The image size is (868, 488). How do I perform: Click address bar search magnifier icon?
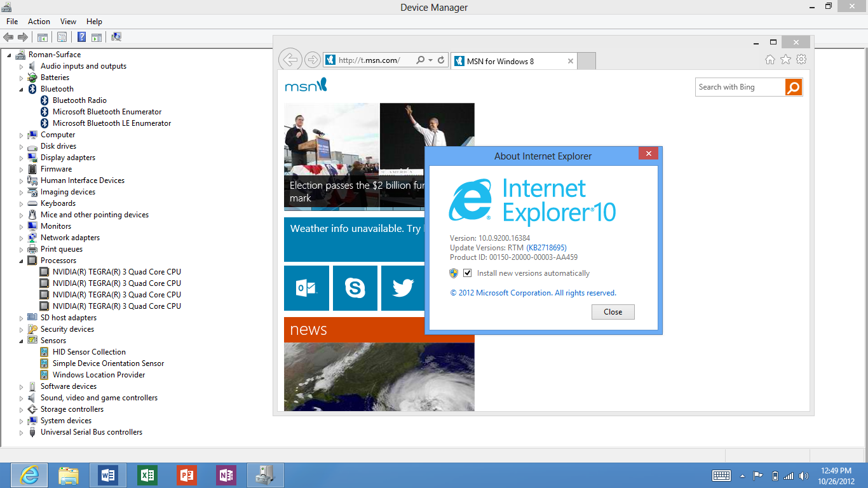(420, 60)
